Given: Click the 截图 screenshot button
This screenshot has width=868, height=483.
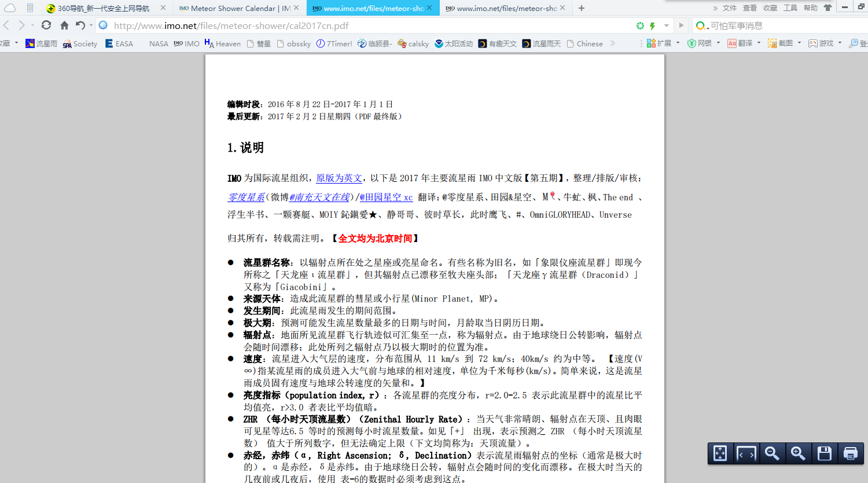Looking at the screenshot, I should [781, 43].
